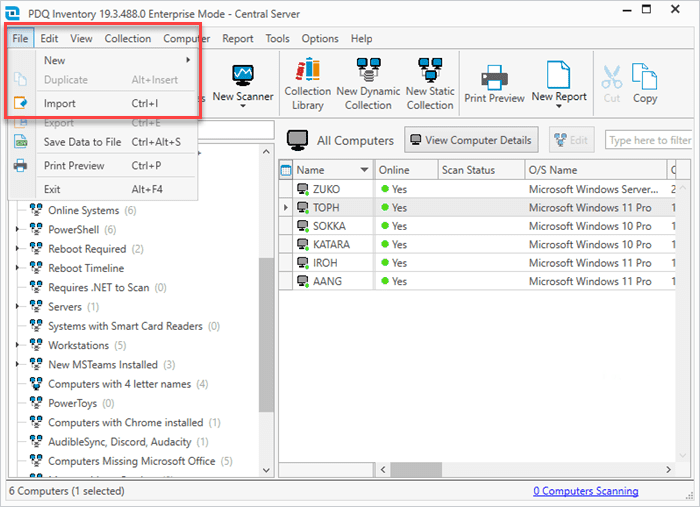This screenshot has width=700, height=507.
Task: Click the IROH computer icon
Action: tap(303, 263)
